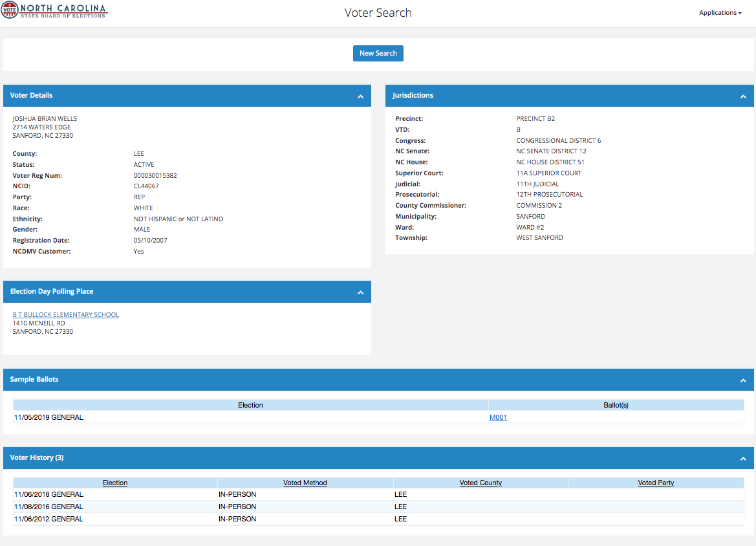Collapse the Election Day Polling Place panel

(x=360, y=292)
